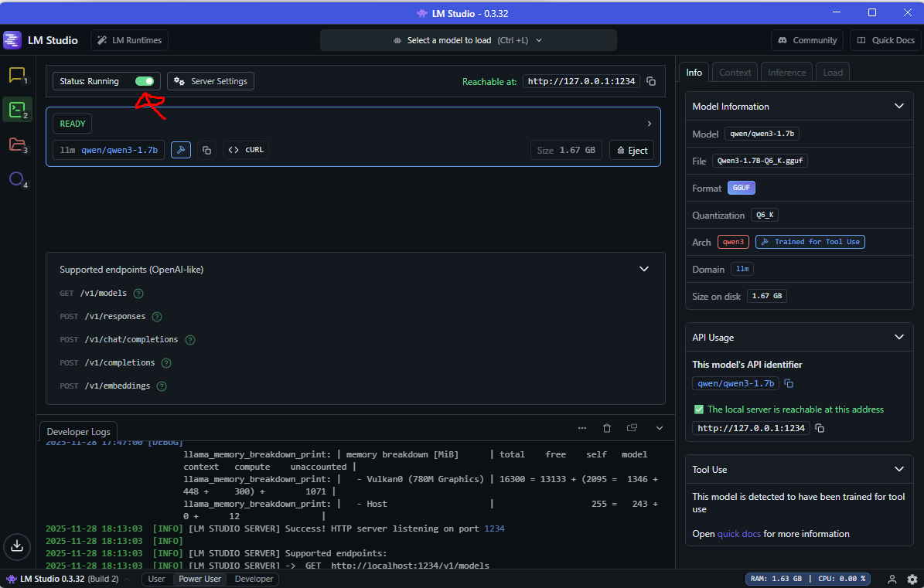Collapse the Supported endpoints section
Image resolution: width=924 pixels, height=588 pixels.
644,269
